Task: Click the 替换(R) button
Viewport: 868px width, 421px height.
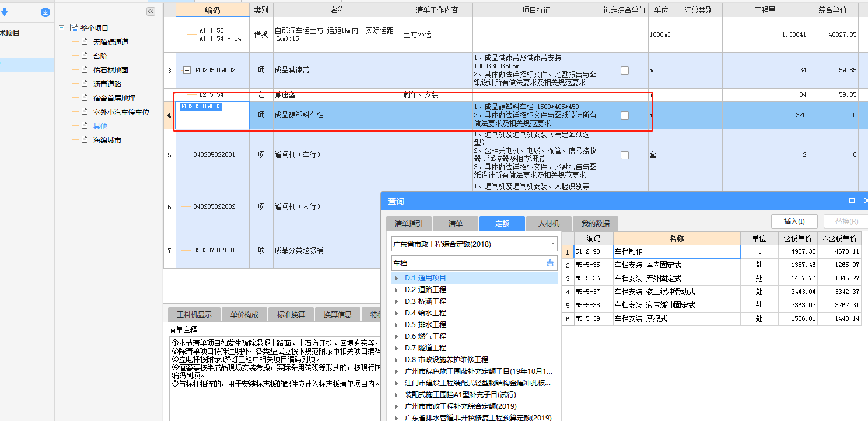Action: click(x=846, y=222)
